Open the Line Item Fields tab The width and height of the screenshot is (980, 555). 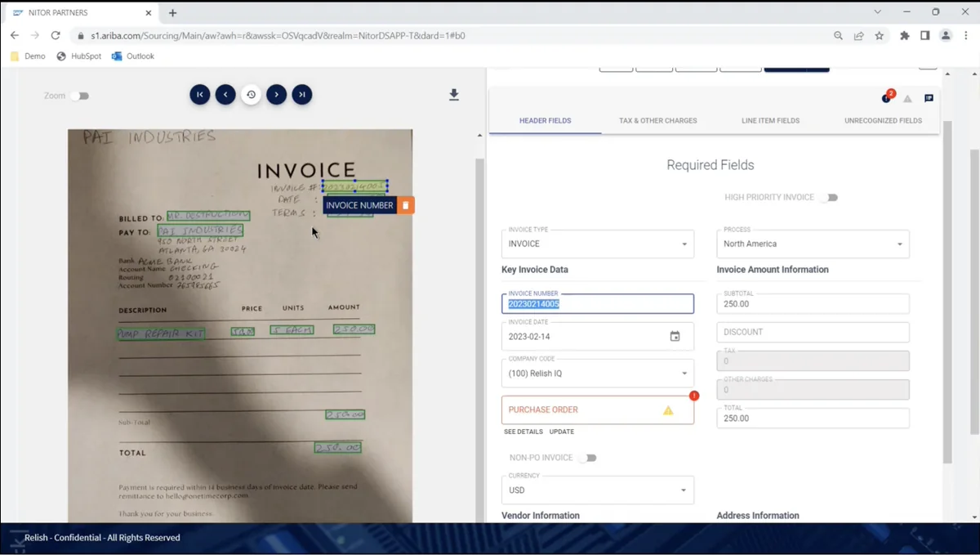pos(770,121)
